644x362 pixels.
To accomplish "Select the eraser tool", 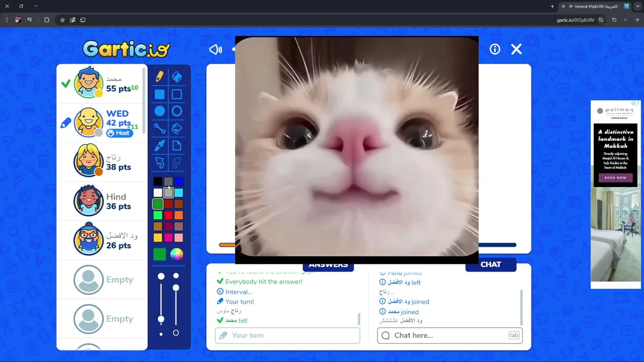I will pyautogui.click(x=177, y=76).
